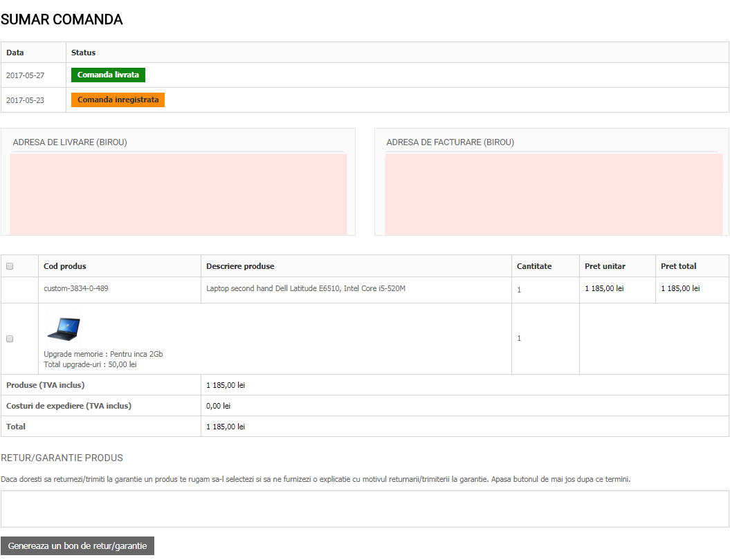Click the Descriere produse column header
The height and width of the screenshot is (560, 730).
240,266
